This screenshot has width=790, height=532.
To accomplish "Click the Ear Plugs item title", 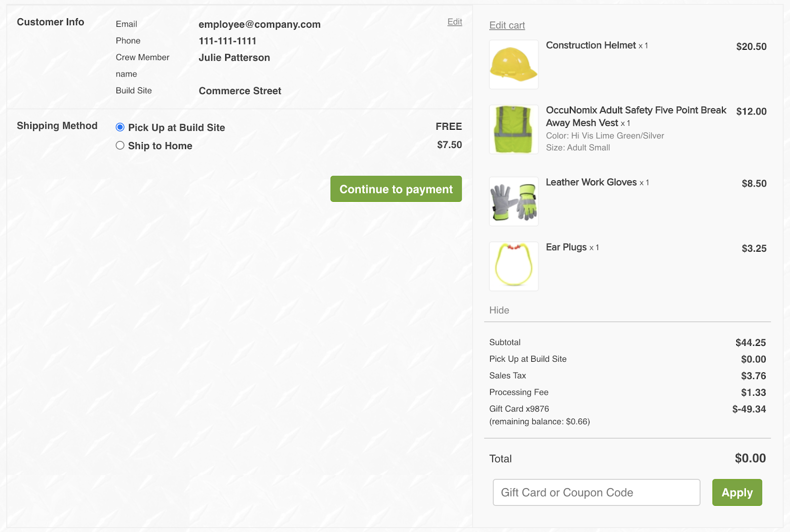I will pyautogui.click(x=566, y=247).
